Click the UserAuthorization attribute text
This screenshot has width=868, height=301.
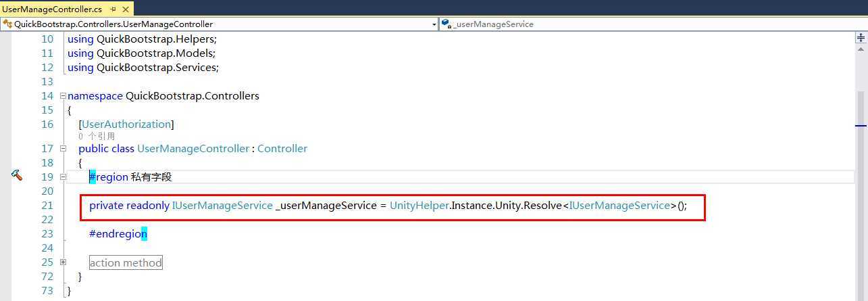click(126, 124)
